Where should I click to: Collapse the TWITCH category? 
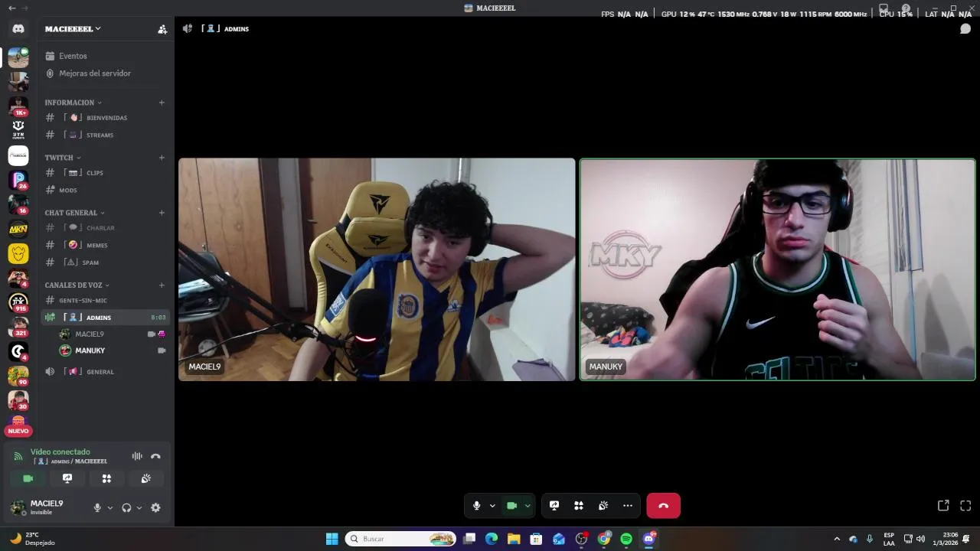click(63, 158)
